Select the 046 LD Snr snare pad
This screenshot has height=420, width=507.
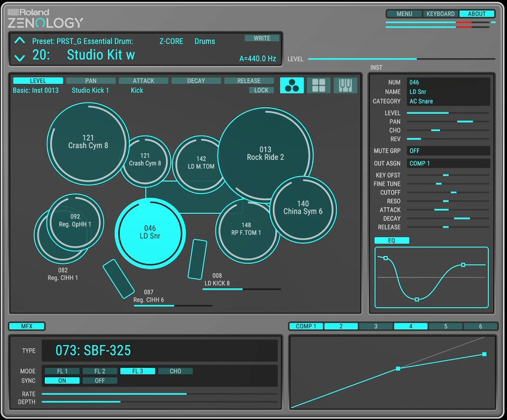tap(150, 233)
